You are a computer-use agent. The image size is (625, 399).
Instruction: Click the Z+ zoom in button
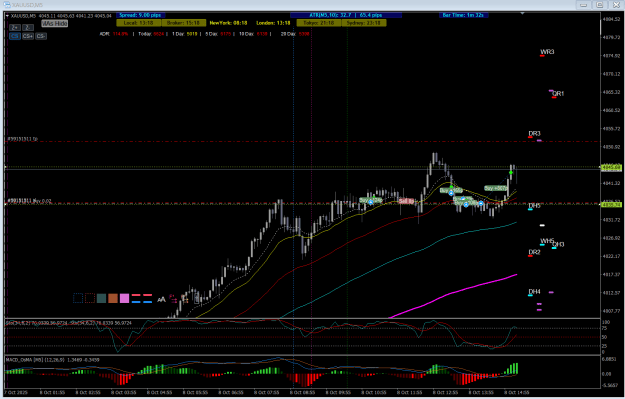click(x=15, y=28)
